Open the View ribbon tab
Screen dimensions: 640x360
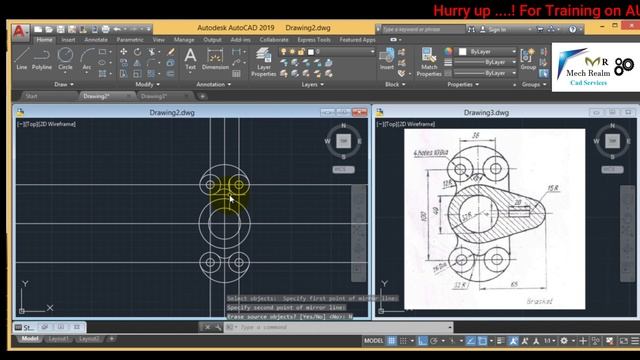pos(159,40)
